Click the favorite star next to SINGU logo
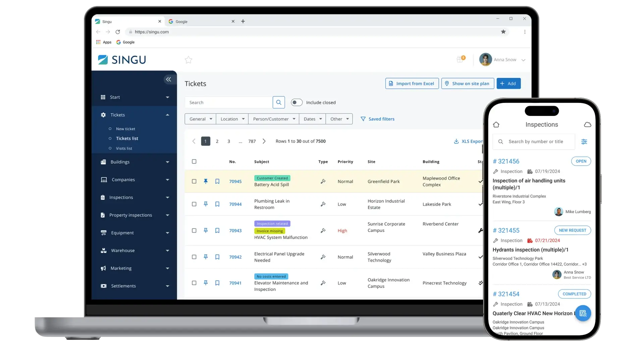Viewport: 644px width, 362px height. (x=189, y=60)
